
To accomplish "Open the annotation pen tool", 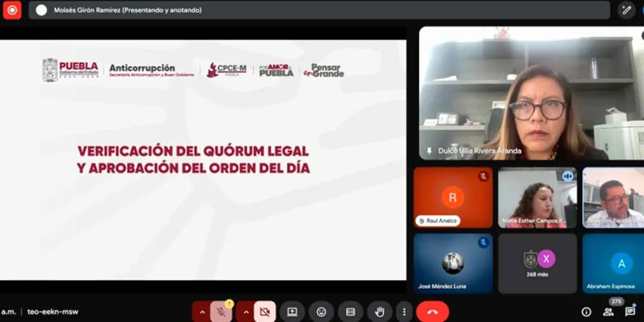I will tap(626, 10).
